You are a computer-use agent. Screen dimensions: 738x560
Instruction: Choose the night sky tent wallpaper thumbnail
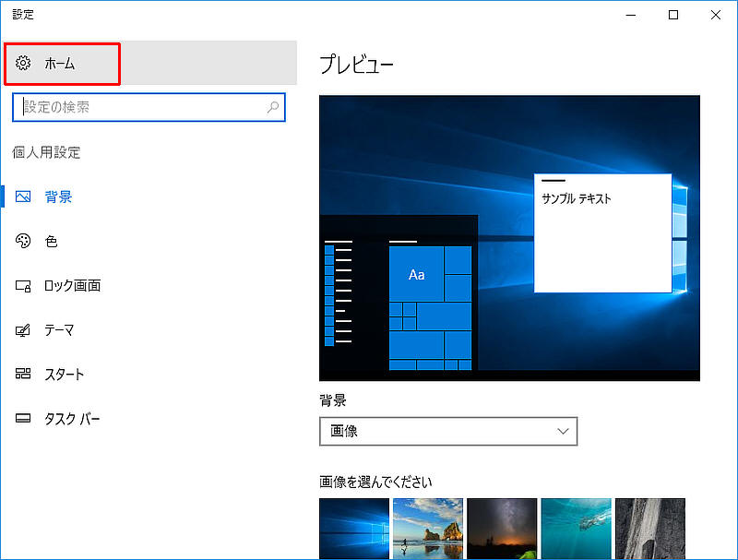point(502,529)
